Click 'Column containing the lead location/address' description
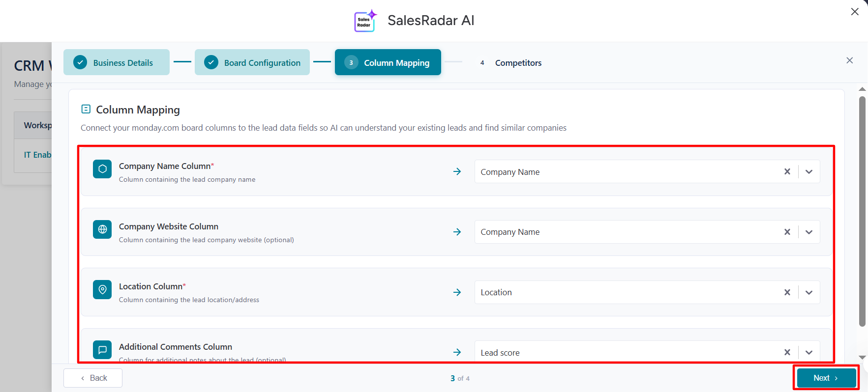The width and height of the screenshot is (868, 392). tap(189, 300)
